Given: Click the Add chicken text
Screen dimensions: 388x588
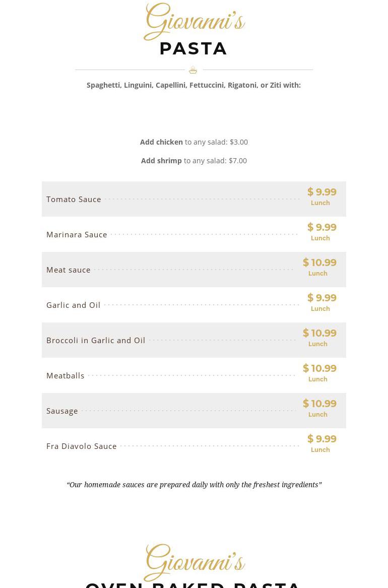Looking at the screenshot, I should pos(162,142).
